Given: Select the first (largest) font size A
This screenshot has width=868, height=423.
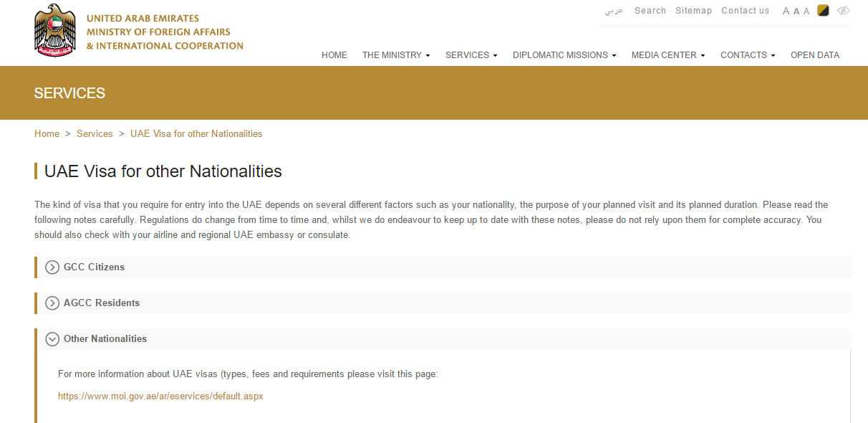Looking at the screenshot, I should click(786, 11).
